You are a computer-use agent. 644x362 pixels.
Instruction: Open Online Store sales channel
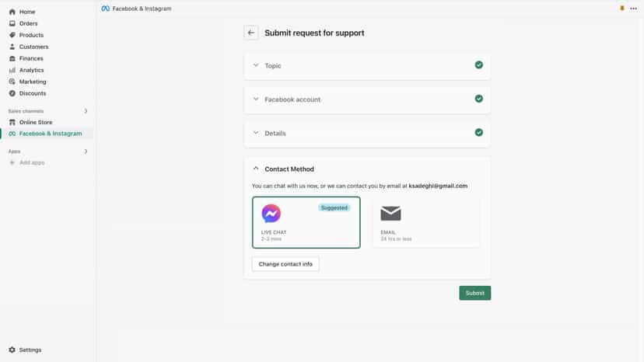click(x=36, y=122)
